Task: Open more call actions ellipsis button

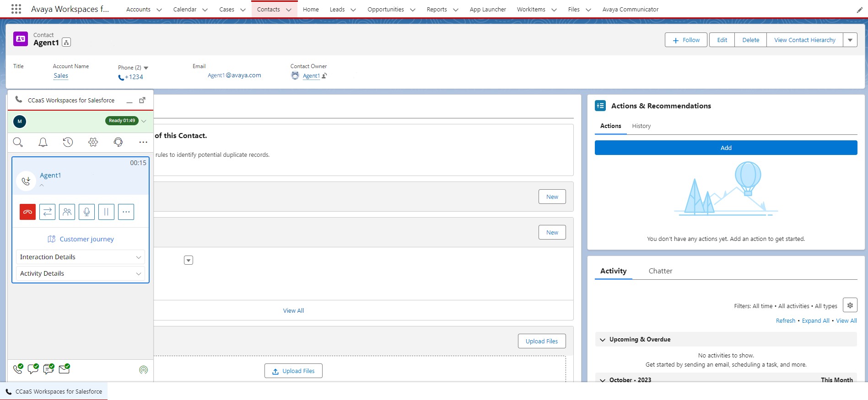Action: (126, 212)
